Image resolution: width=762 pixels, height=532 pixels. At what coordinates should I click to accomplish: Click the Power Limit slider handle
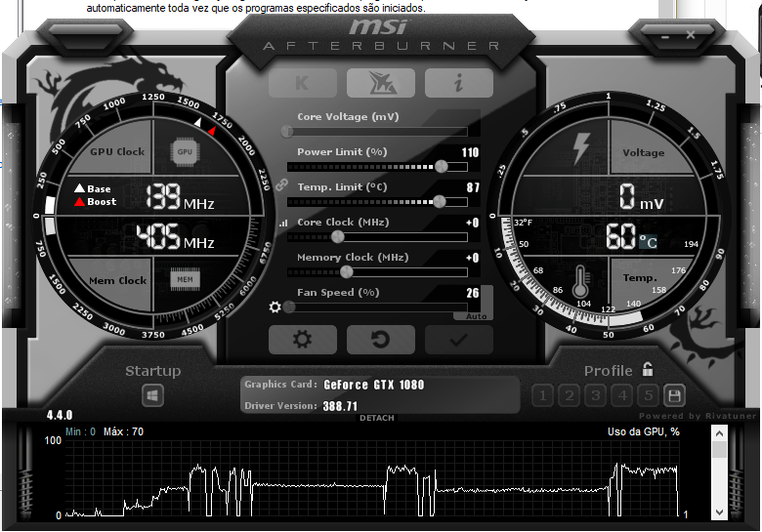442,167
